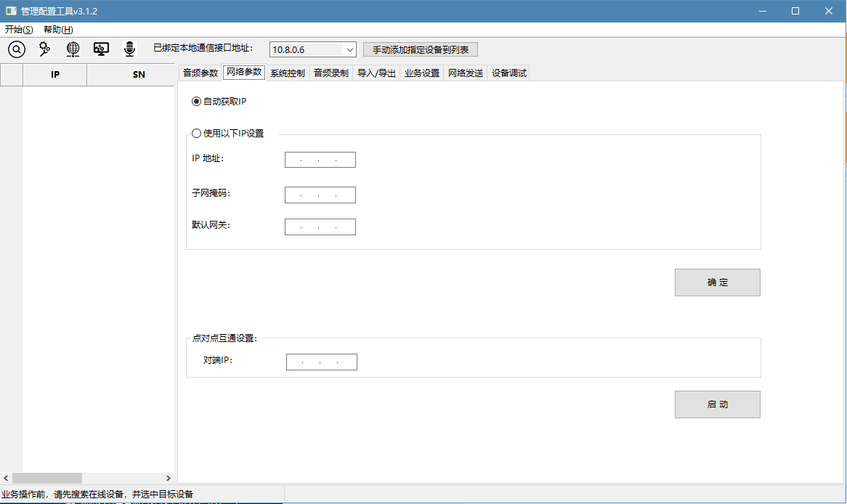Switch to the 网络发送 tab
Screen dimensions: 847x504
pos(465,73)
